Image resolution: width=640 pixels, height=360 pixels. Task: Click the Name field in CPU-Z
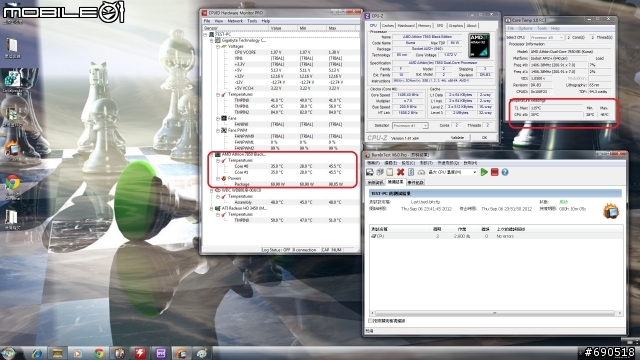click(427, 37)
